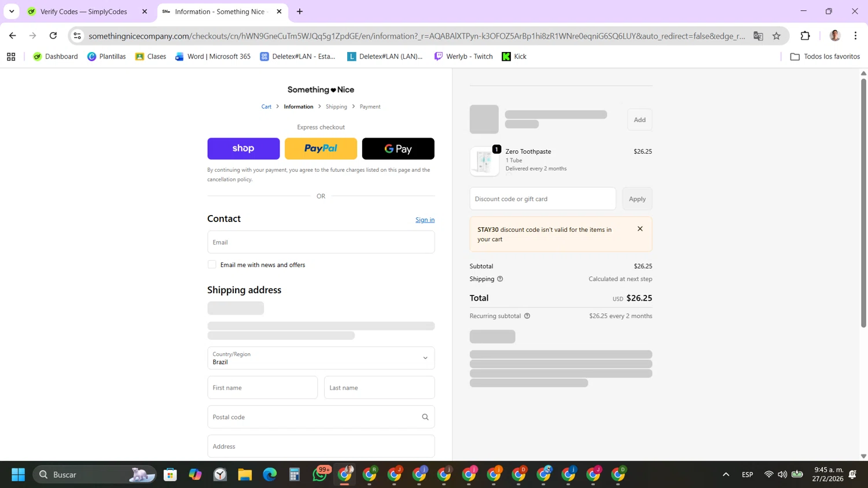Viewport: 868px width, 488px height.
Task: Pay with the PayPal express button
Action: point(321,149)
